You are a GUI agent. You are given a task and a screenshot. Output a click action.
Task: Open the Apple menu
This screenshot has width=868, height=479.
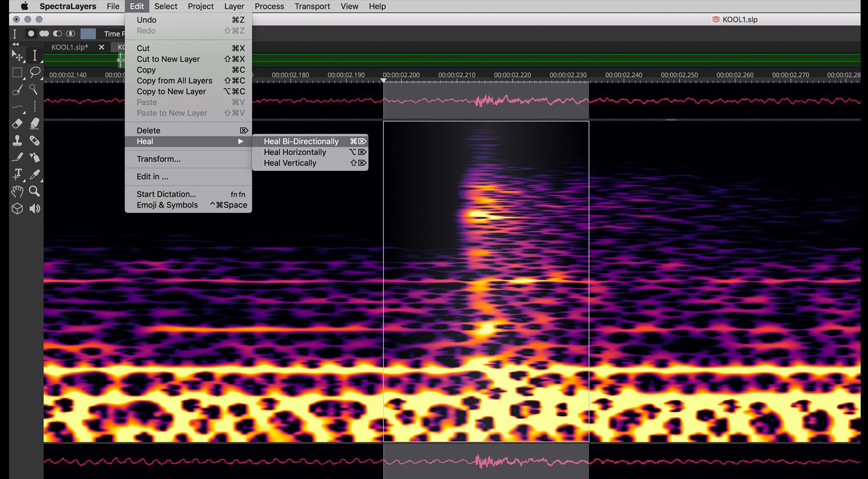tap(24, 6)
